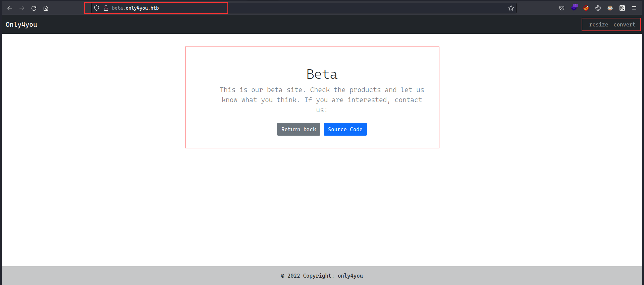Open the QR code extension
The height and width of the screenshot is (285, 644).
pos(622,8)
